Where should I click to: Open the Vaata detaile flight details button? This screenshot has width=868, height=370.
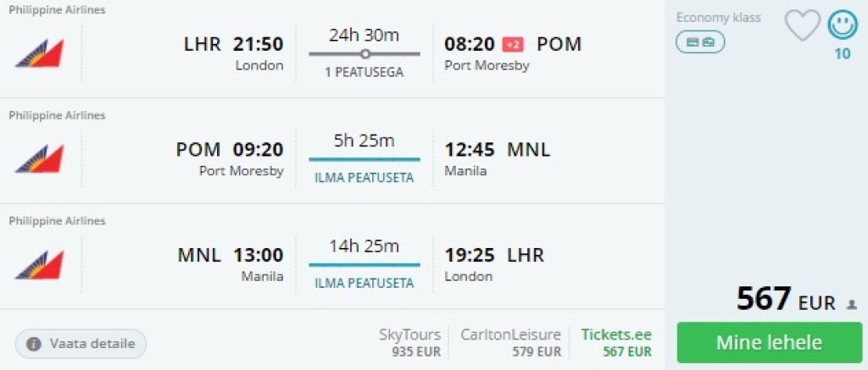(81, 344)
